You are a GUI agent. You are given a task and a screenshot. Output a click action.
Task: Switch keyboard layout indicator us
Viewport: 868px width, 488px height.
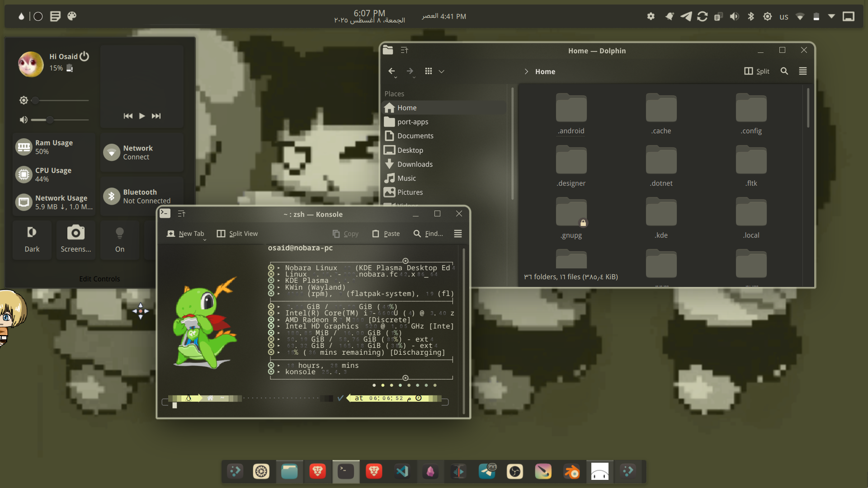(x=784, y=17)
